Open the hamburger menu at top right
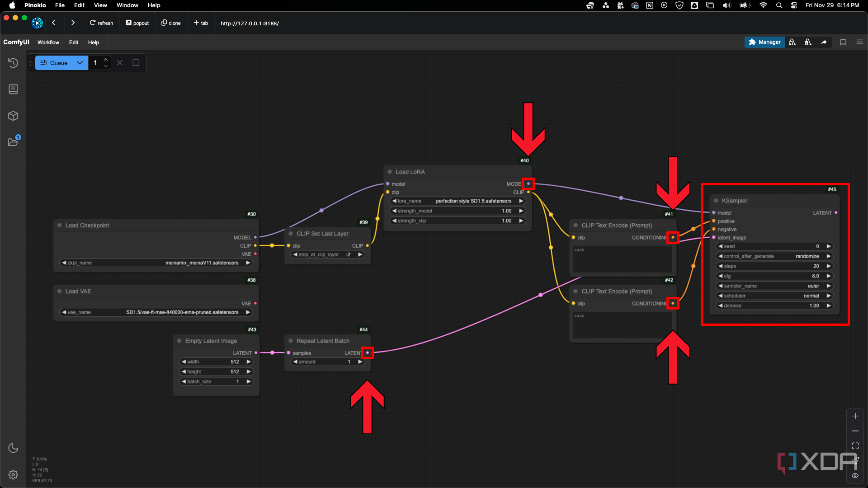This screenshot has width=868, height=488. [860, 42]
